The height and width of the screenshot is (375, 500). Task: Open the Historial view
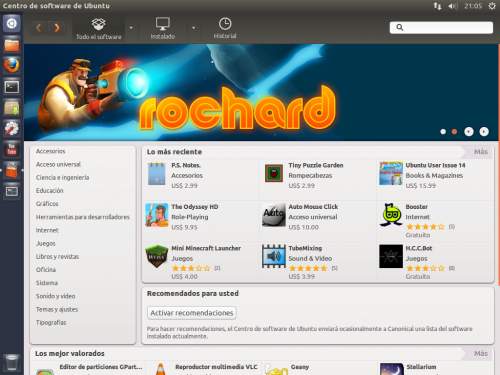click(225, 28)
